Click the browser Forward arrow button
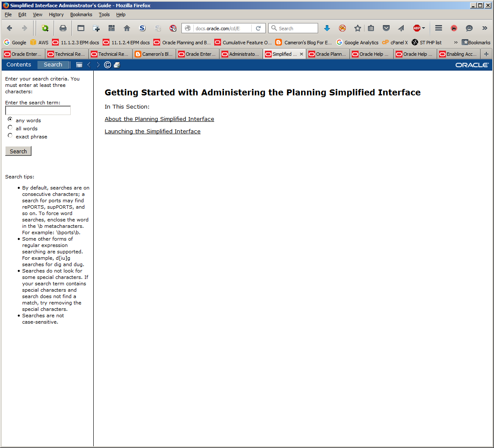 tap(24, 29)
